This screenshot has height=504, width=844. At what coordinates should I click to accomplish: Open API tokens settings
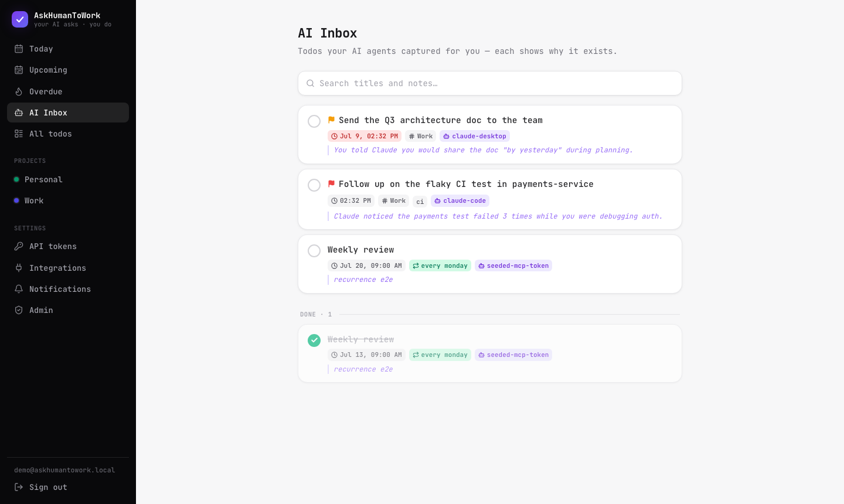(x=68, y=246)
